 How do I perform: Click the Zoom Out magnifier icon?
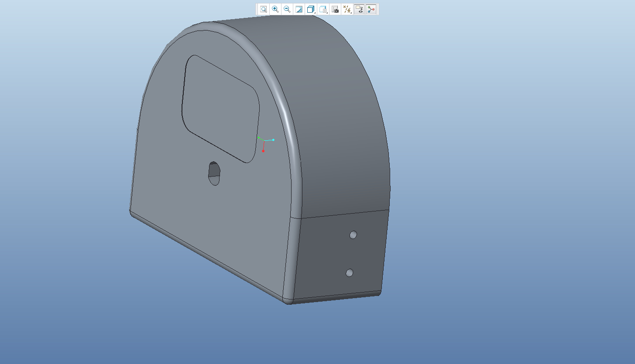pos(287,9)
